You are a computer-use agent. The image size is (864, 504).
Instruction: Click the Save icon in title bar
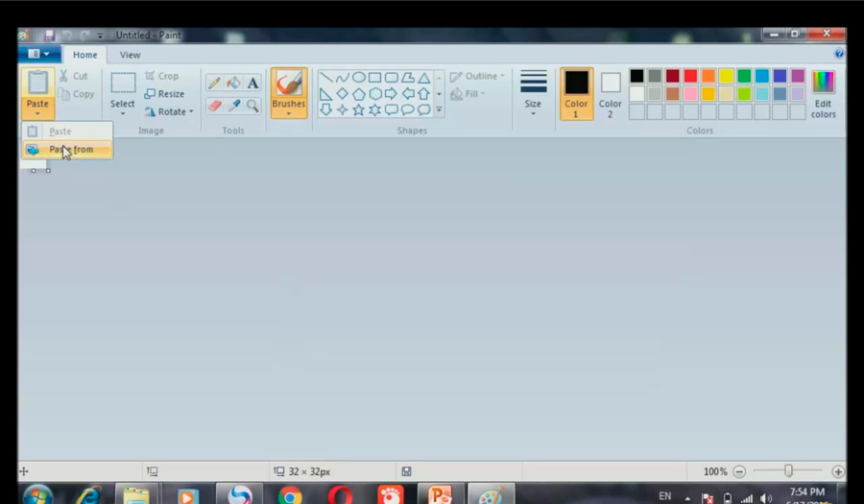(49, 36)
